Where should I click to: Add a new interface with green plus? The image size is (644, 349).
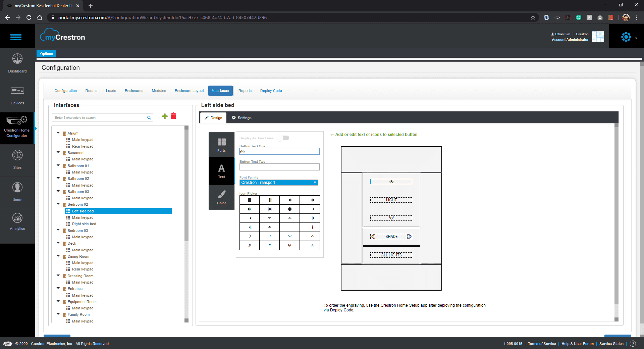[165, 116]
